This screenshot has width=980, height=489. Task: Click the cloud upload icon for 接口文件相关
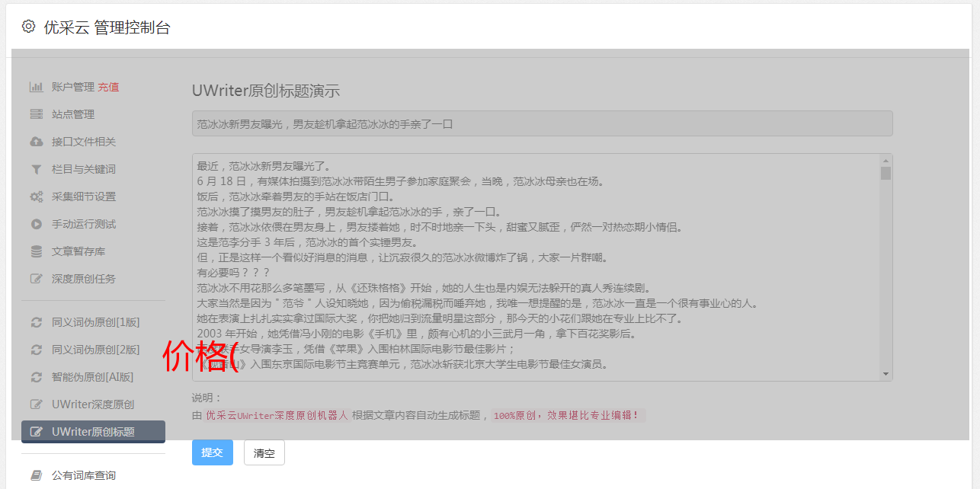[36, 142]
